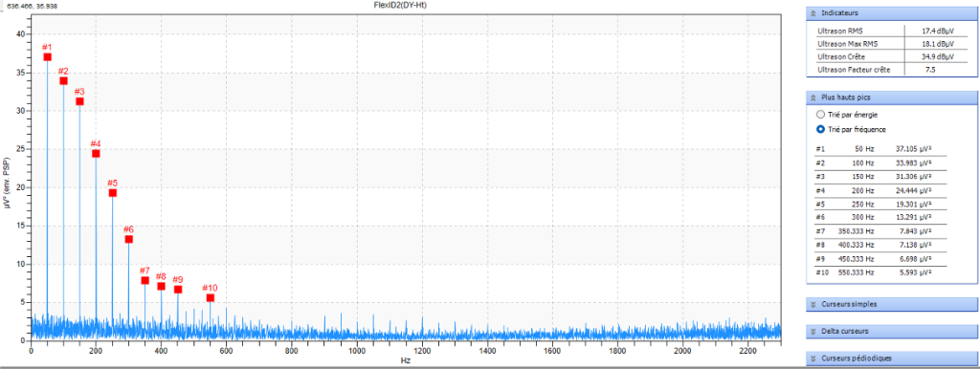
Task: Click peak marker #1 at 50 Hz
Action: (48, 56)
